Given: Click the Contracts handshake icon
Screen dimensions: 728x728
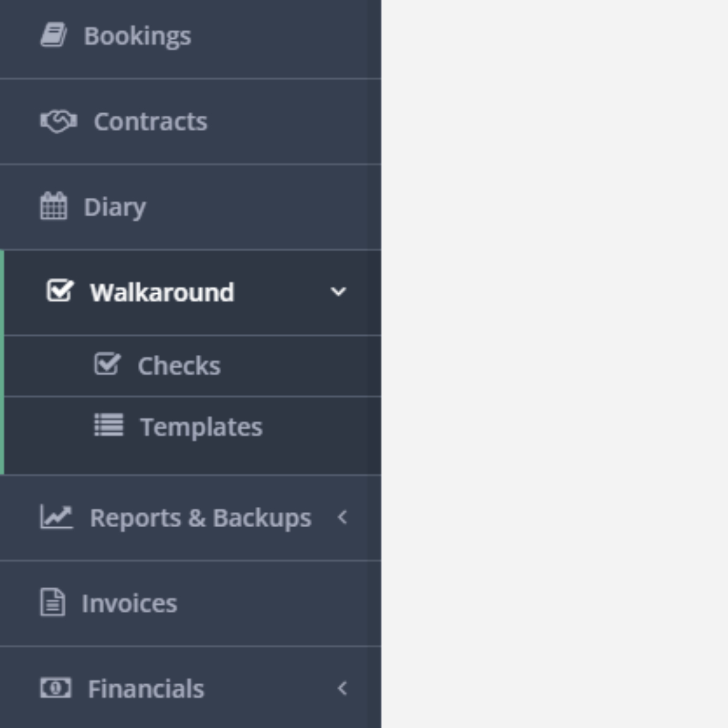Looking at the screenshot, I should (x=59, y=121).
